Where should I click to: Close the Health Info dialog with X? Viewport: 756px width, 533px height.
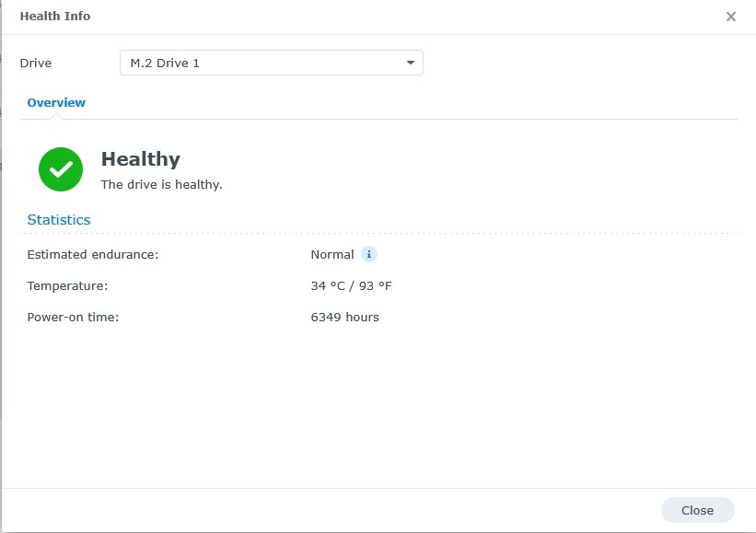coord(731,17)
